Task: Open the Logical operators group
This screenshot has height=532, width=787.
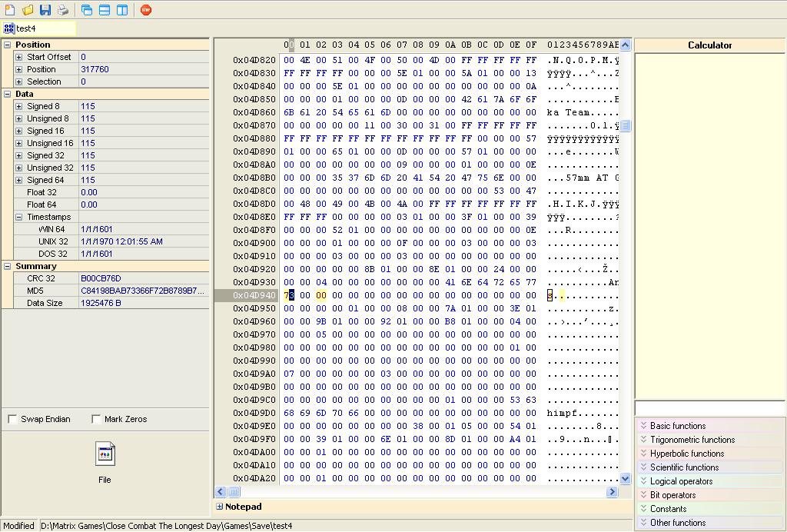Action: (x=709, y=481)
